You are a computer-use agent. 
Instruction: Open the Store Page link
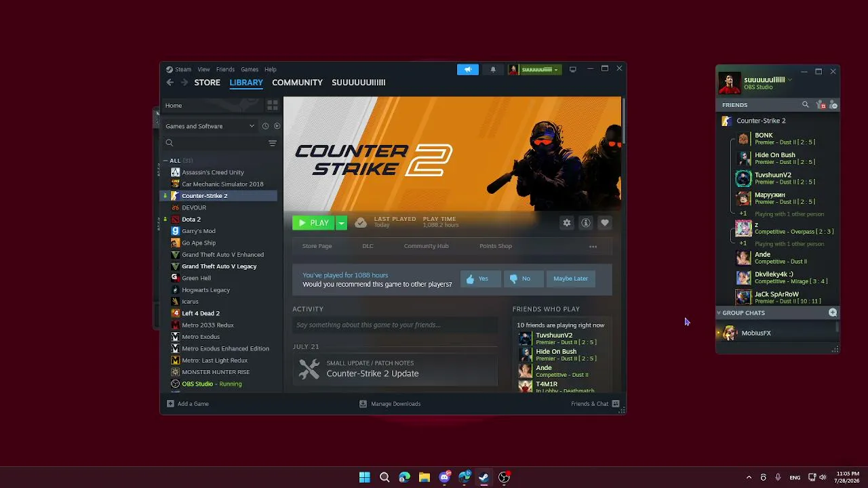click(317, 246)
